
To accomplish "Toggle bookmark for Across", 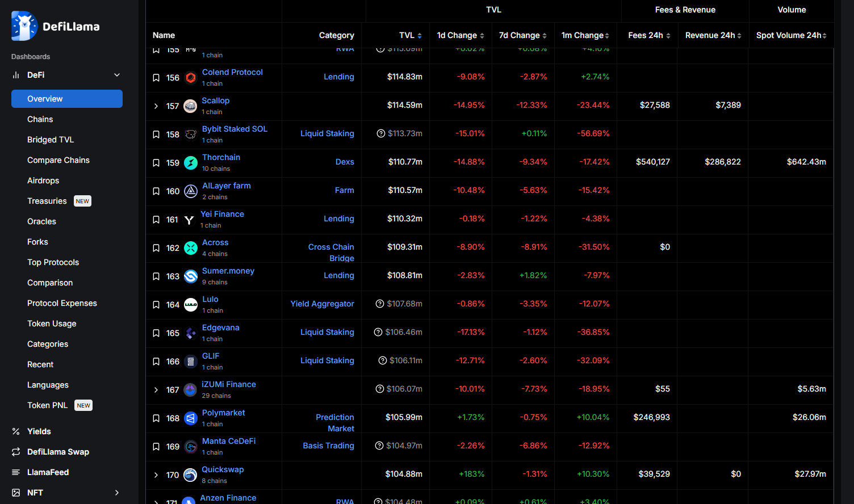I will [x=156, y=248].
